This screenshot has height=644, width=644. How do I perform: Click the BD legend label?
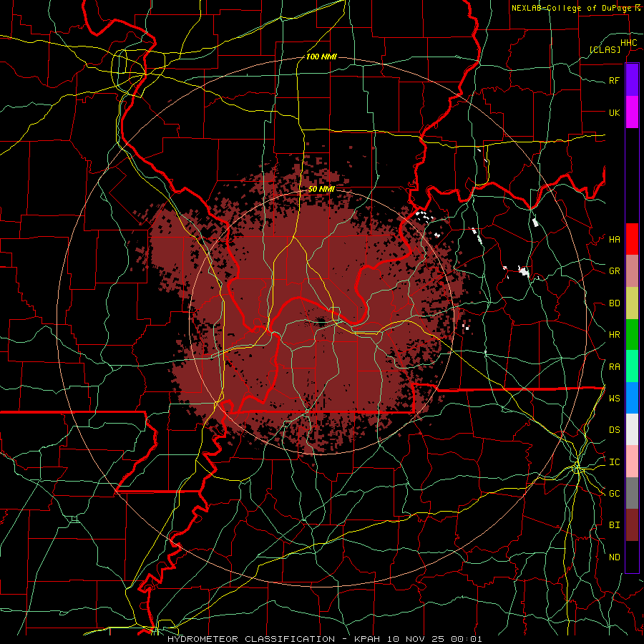[x=615, y=303]
